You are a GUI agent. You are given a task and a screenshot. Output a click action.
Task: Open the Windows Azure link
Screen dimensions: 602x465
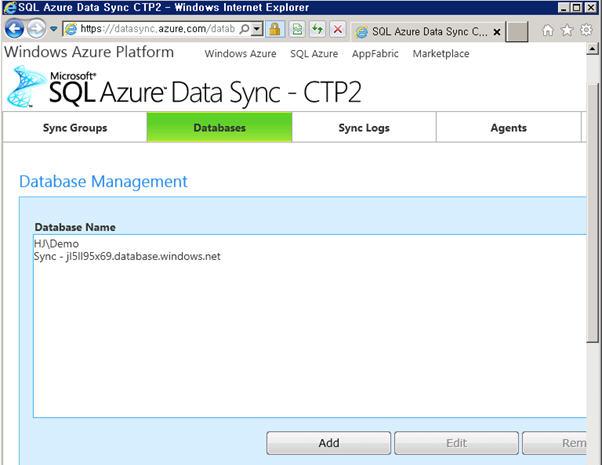(x=240, y=54)
